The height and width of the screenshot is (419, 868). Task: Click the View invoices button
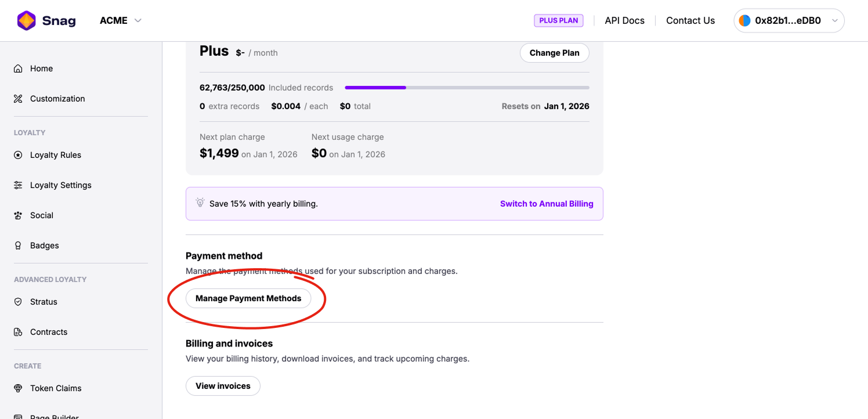pos(223,386)
